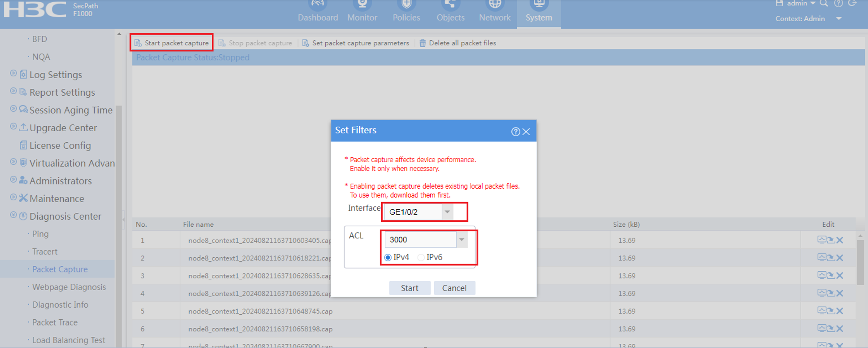
Task: Switch to the Network tab
Action: click(x=494, y=12)
